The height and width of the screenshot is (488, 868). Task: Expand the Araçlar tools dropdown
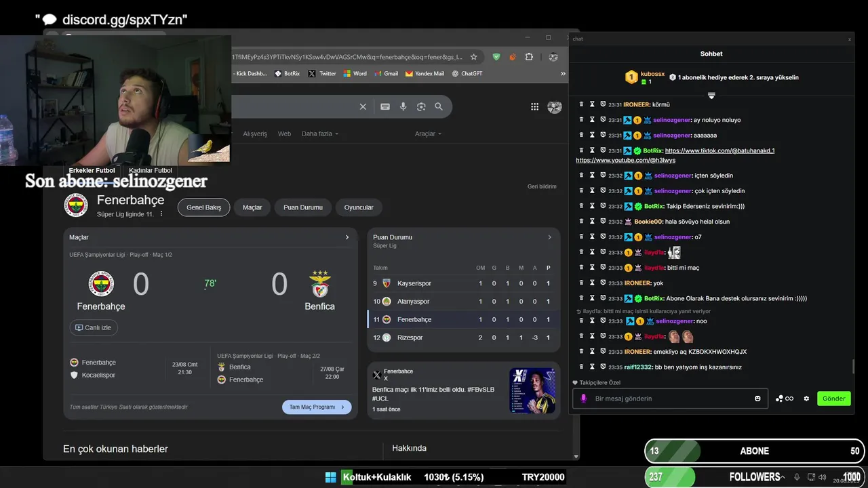pos(428,134)
